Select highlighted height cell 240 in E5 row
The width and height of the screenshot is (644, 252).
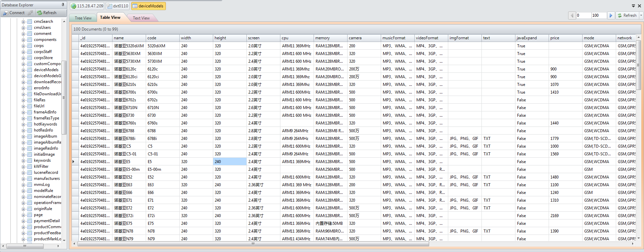230,162
